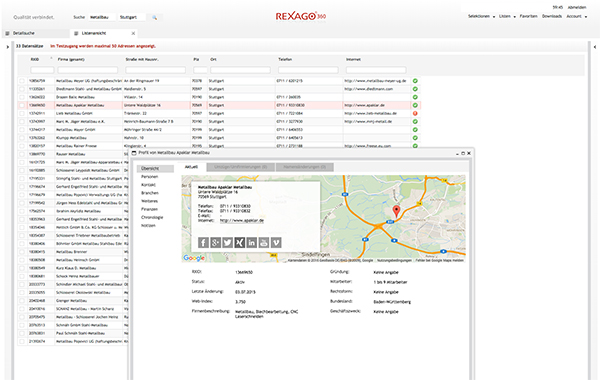Open the Xing icon in the profile card
The image size is (600, 380).
coord(240,243)
